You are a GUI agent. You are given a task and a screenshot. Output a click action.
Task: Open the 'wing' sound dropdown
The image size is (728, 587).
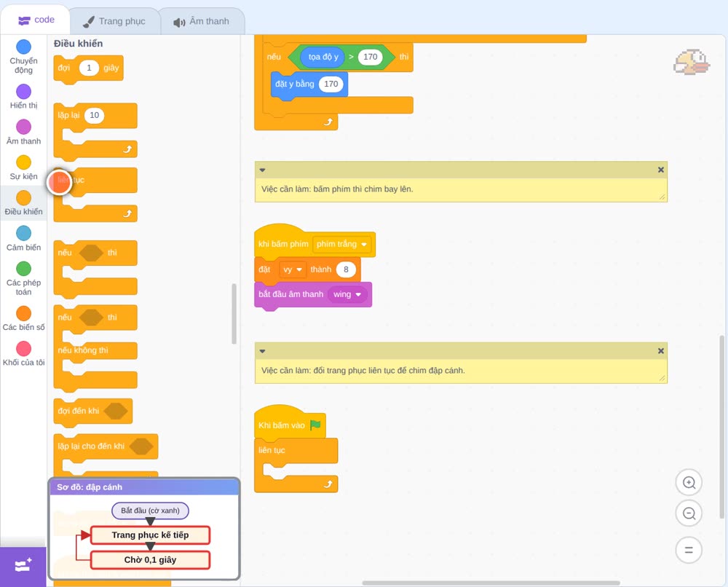pos(347,294)
